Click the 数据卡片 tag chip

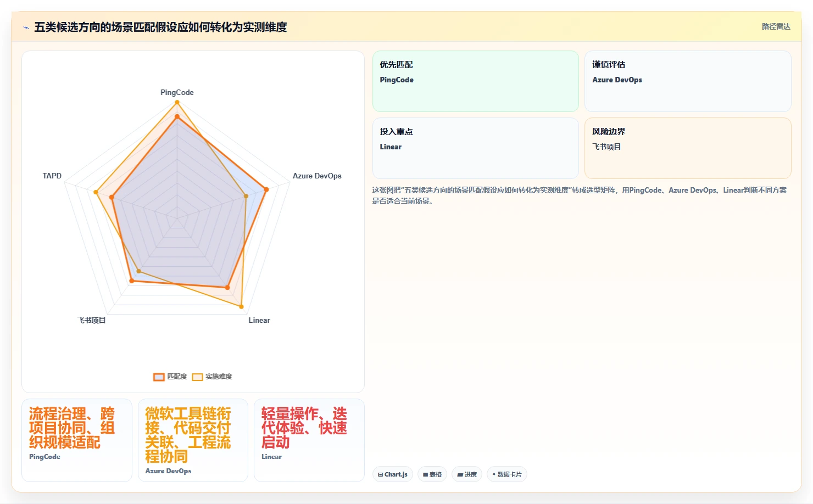507,474
